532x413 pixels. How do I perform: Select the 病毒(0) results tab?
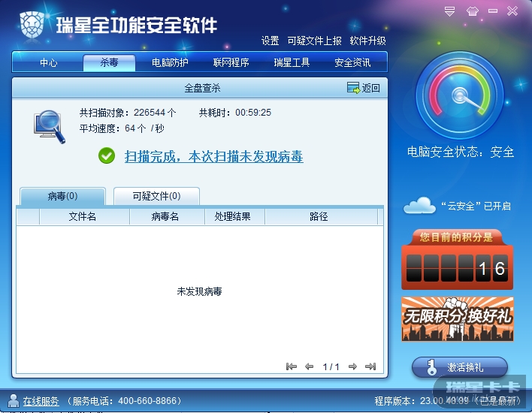(x=63, y=196)
